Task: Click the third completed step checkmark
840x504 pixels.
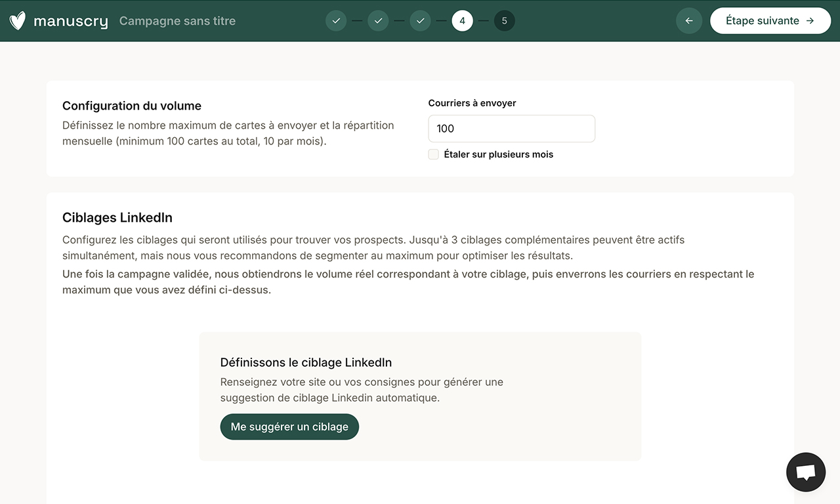Action: (x=420, y=20)
